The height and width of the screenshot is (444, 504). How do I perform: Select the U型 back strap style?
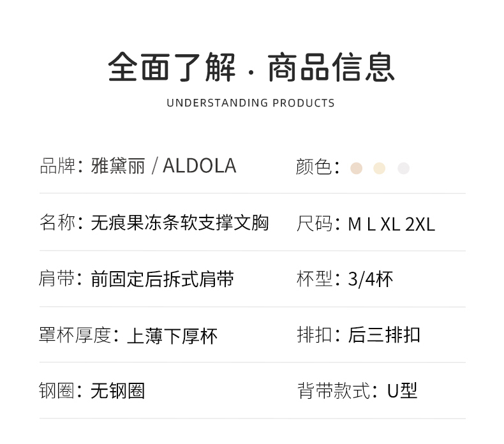pos(402,390)
